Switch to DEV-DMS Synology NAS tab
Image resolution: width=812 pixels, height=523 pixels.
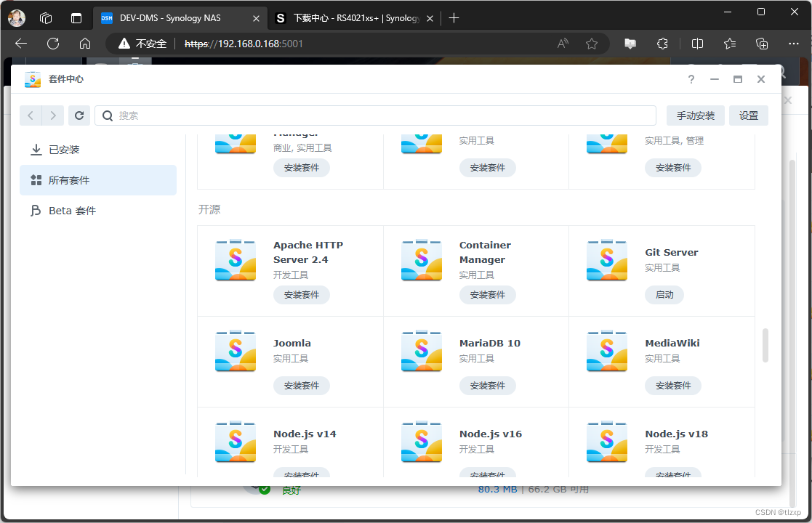click(180, 18)
